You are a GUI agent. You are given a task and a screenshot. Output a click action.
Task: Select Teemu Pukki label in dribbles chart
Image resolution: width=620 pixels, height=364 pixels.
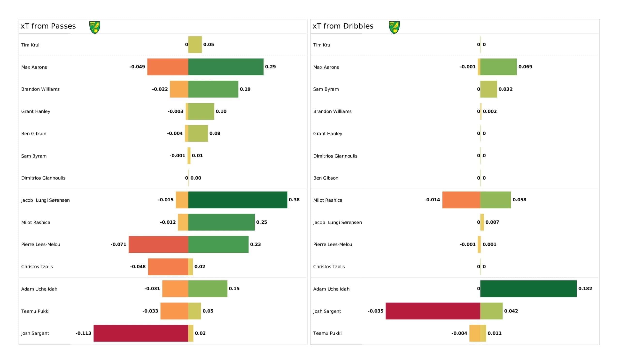[x=327, y=333]
